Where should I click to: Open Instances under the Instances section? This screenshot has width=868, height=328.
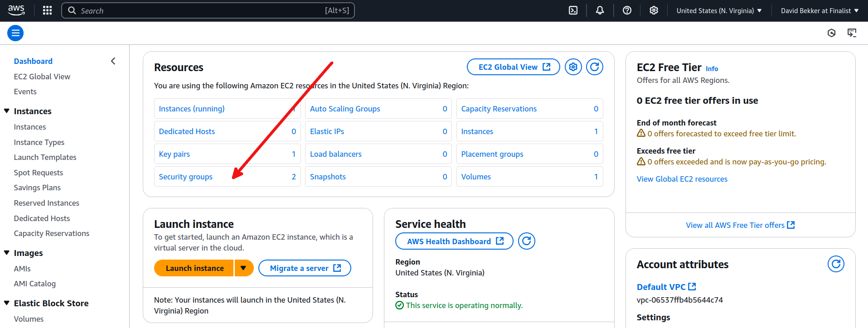click(x=30, y=127)
